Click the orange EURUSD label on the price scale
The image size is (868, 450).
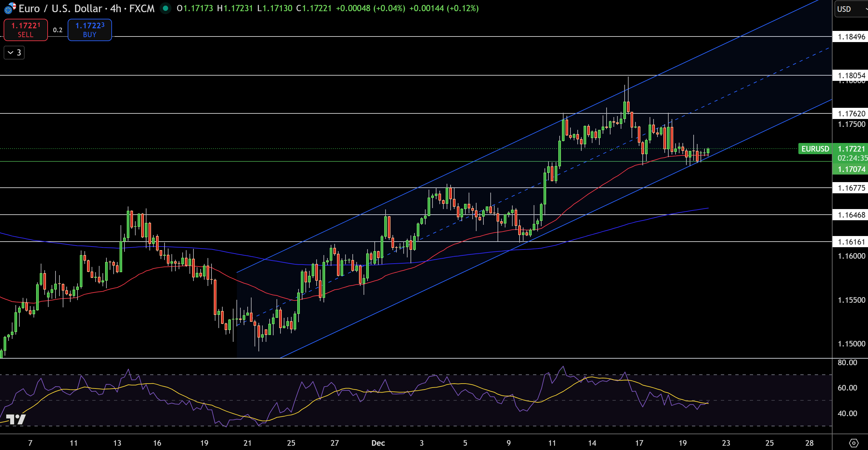814,149
